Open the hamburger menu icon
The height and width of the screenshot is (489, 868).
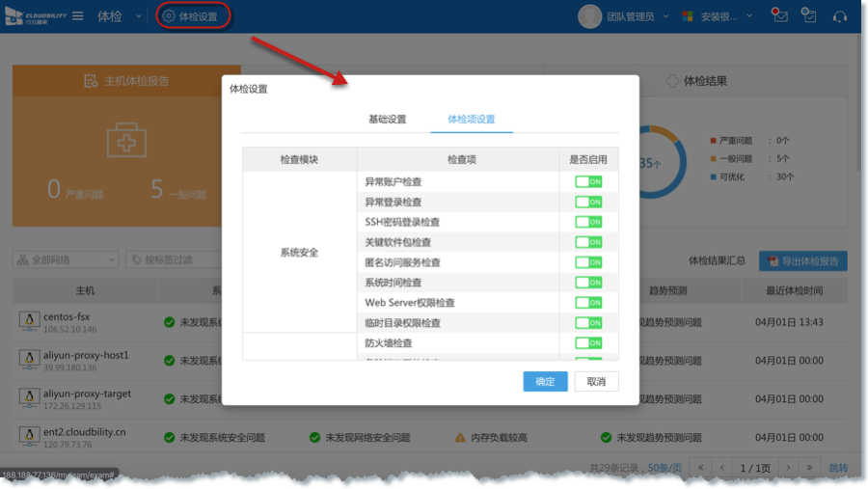(x=77, y=16)
